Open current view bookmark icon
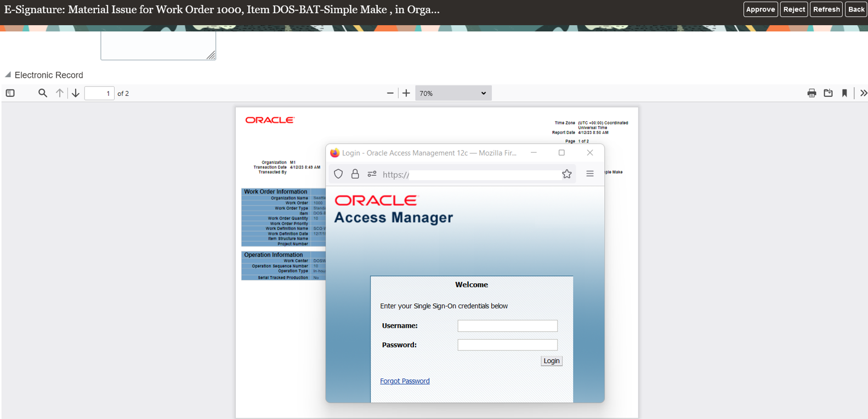 [x=844, y=93]
